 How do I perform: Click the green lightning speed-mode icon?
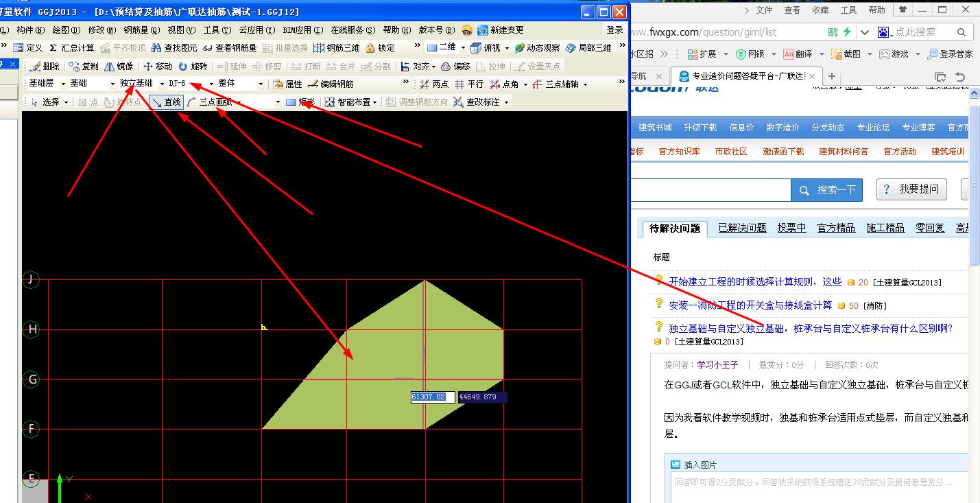848,32
